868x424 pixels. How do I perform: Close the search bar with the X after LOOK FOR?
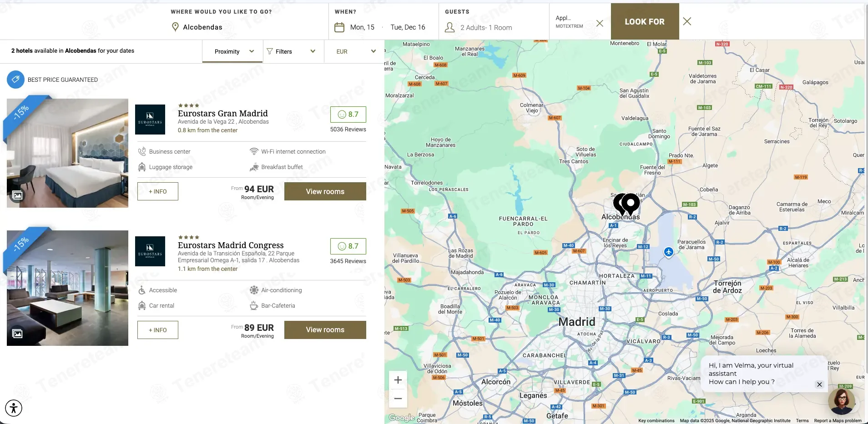tap(687, 21)
